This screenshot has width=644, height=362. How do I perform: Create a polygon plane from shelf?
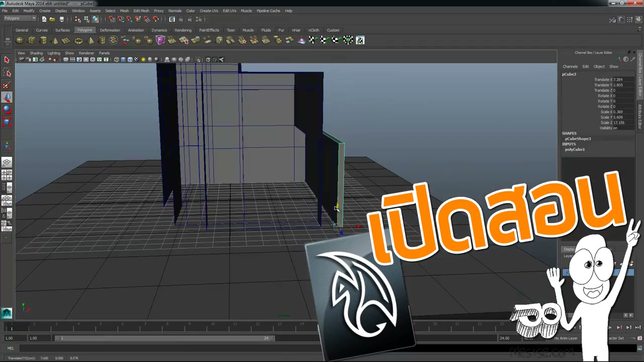[66, 40]
